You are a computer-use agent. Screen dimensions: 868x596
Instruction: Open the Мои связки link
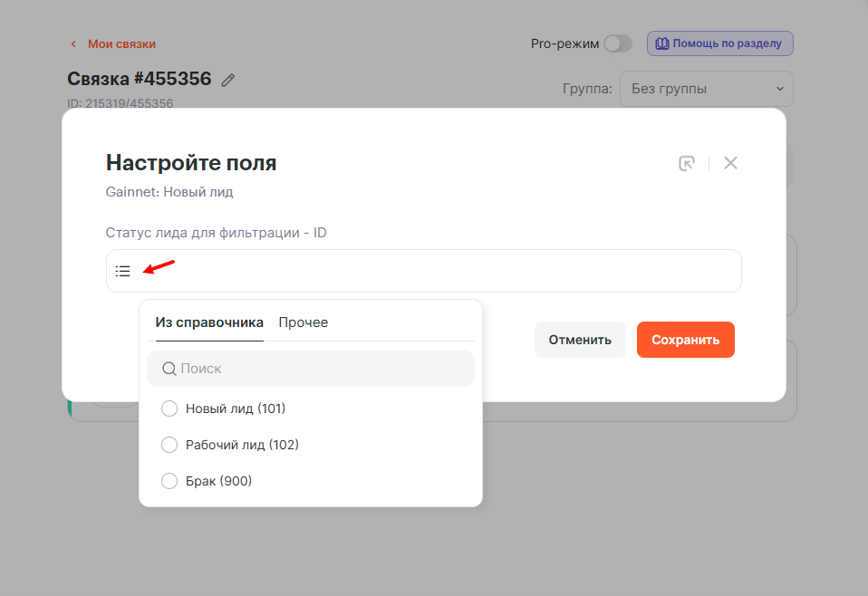121,43
